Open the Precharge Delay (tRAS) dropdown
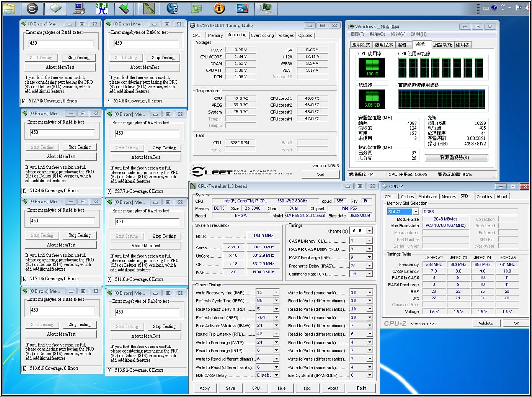 [370, 266]
